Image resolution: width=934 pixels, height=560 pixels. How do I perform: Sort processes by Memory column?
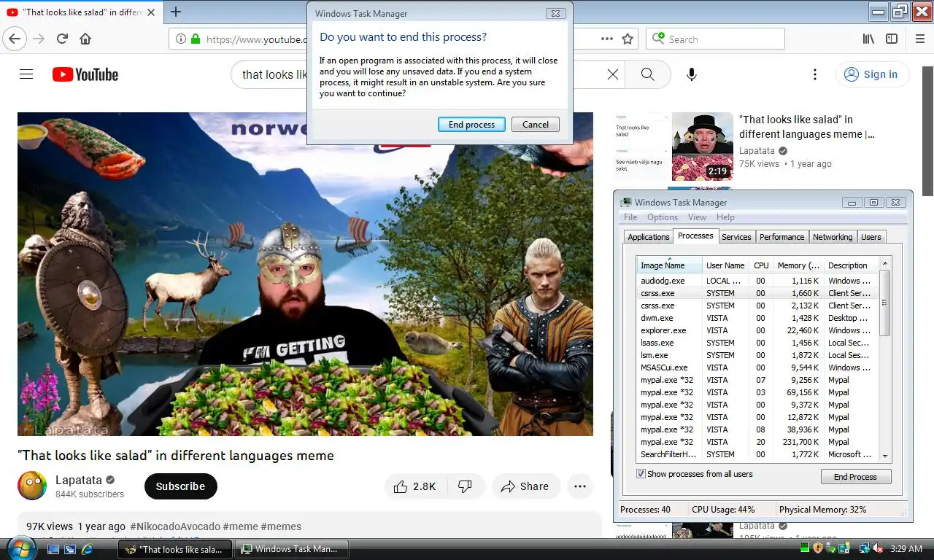798,265
